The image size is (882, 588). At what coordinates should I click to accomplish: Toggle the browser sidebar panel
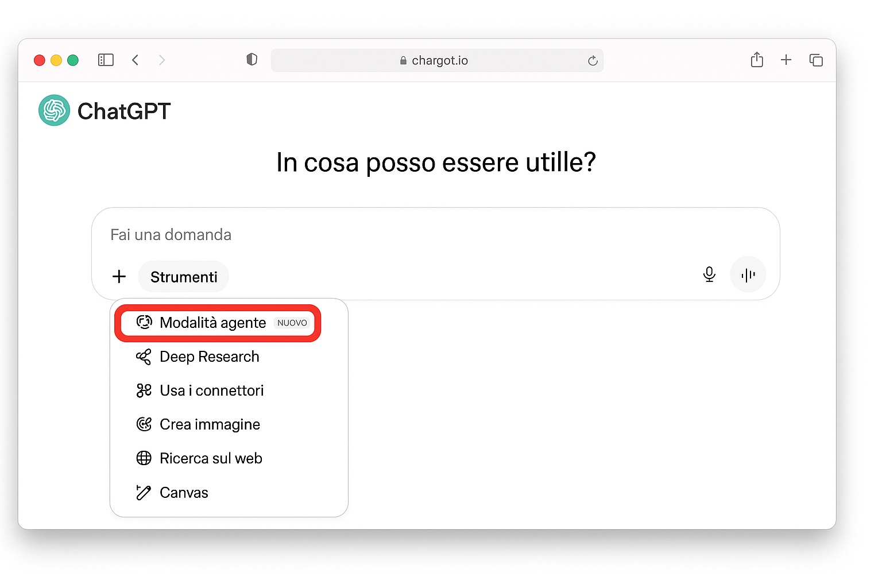click(x=106, y=60)
